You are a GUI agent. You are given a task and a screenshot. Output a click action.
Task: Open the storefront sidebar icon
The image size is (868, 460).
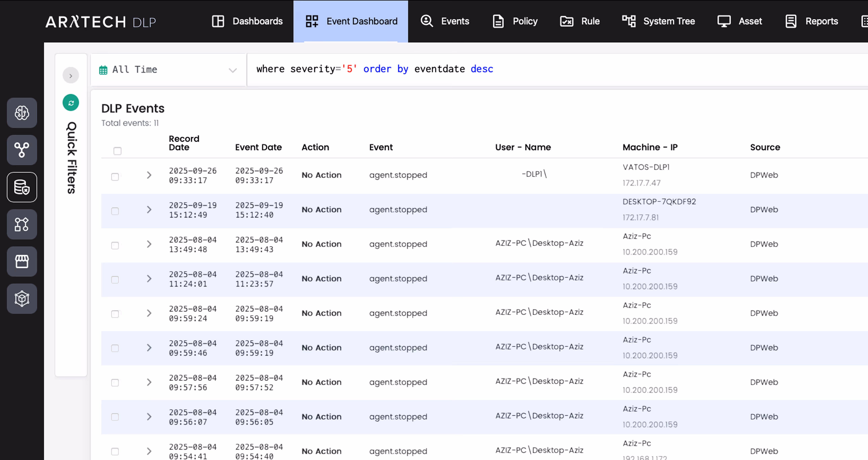[22, 261]
